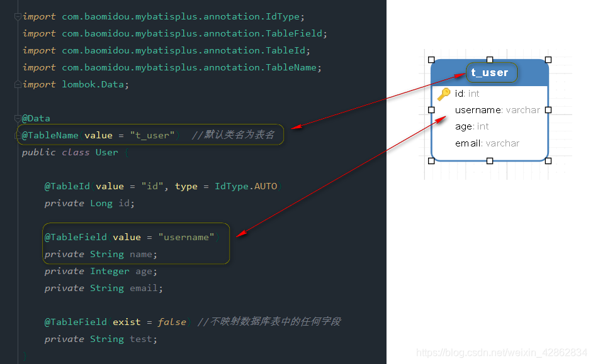Viewport: 593px width, 364px height.
Task: Click the "username" string in @TableField
Action: (x=186, y=237)
